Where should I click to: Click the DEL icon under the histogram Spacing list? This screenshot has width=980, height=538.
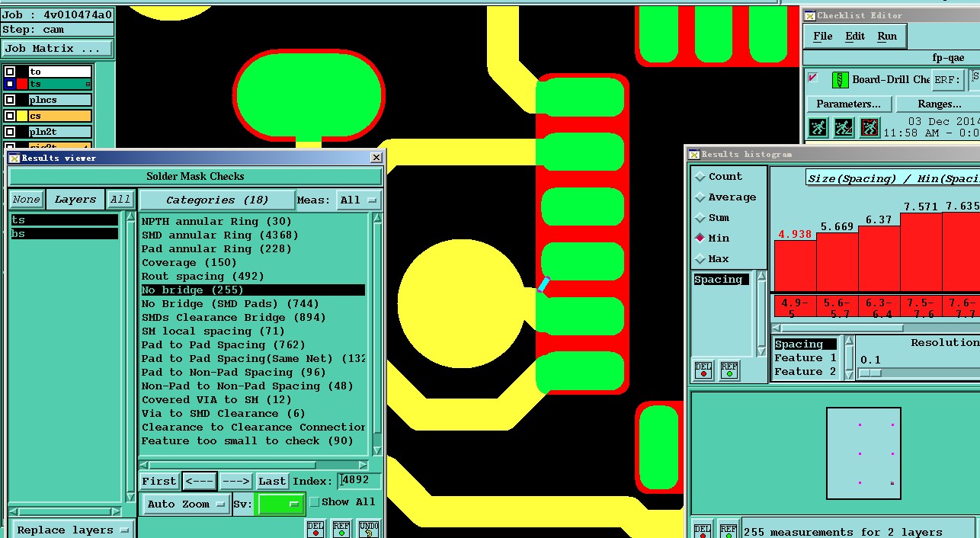coord(703,370)
